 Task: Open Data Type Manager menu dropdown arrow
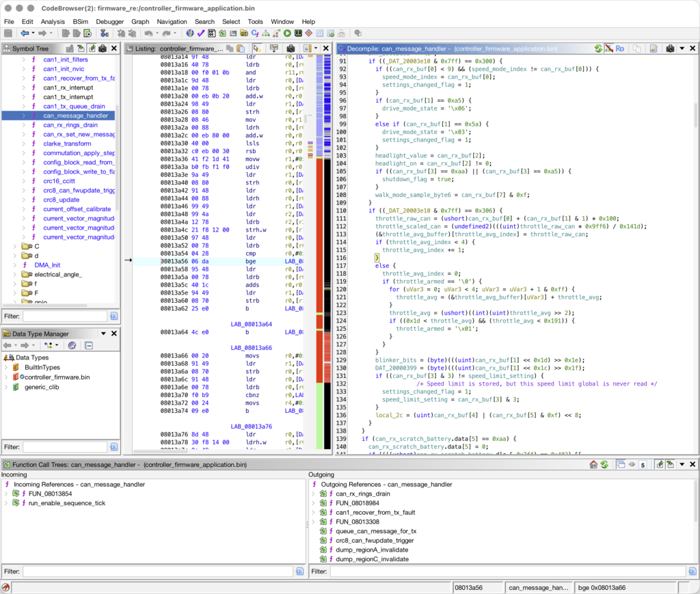point(104,334)
